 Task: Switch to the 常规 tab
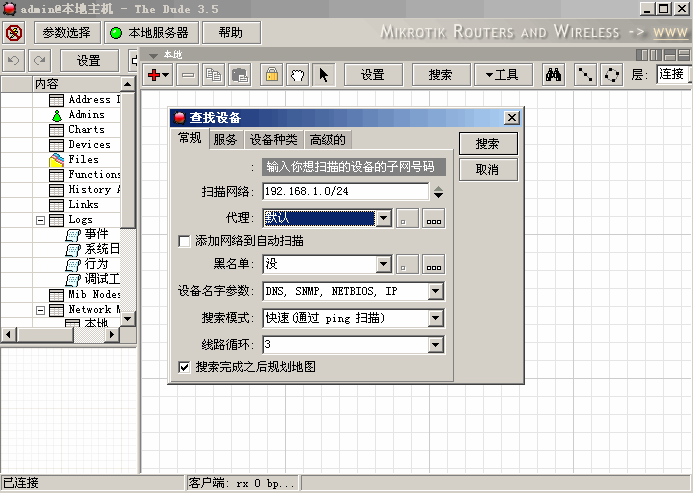point(190,138)
